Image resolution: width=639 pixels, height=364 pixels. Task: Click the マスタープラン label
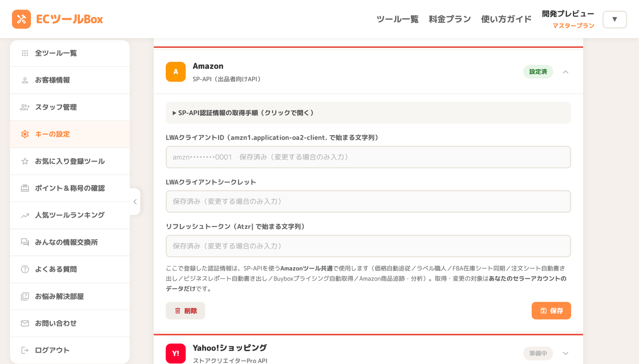coord(573,26)
